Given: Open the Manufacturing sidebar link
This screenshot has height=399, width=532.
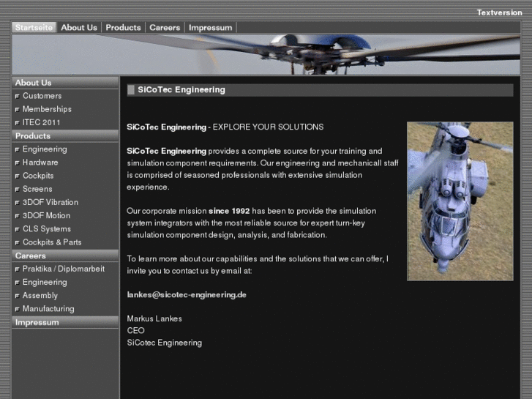Looking at the screenshot, I should 48,309.
